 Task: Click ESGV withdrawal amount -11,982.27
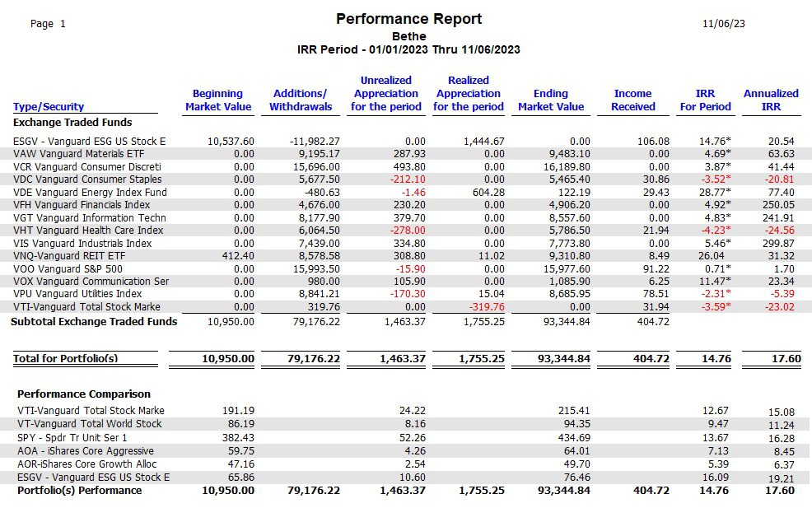tap(315, 141)
